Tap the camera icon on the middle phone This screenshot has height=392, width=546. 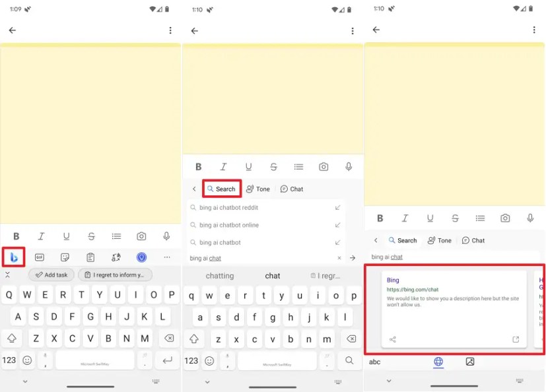324,167
